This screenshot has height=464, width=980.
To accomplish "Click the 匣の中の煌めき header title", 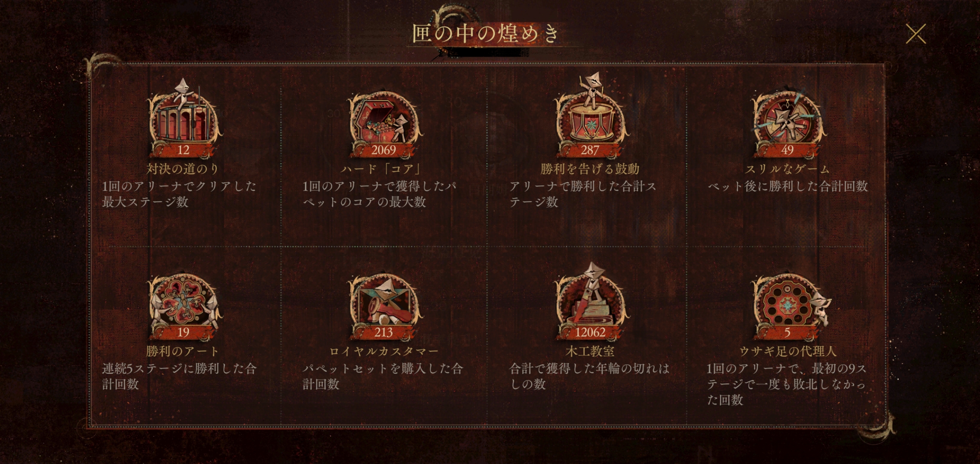I will click(486, 34).
